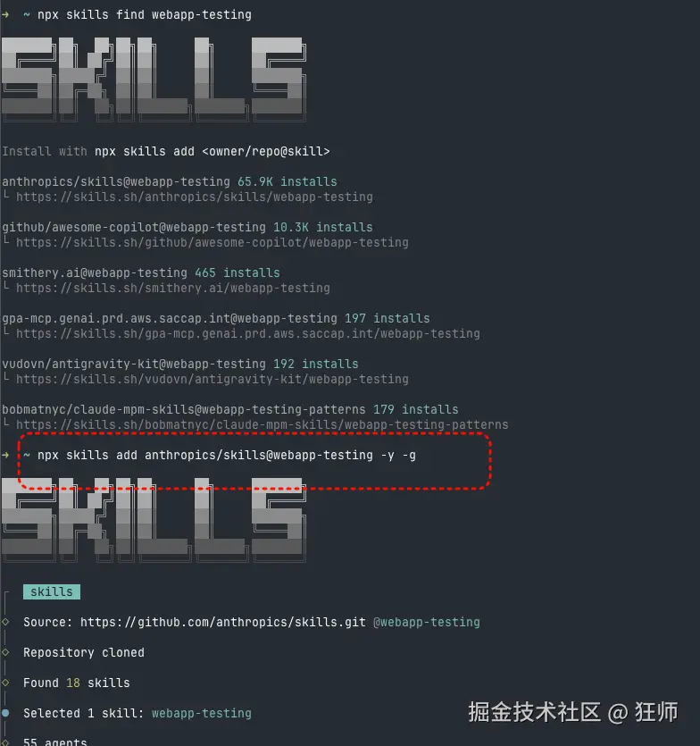This screenshot has width=700, height=746.
Task: Click the diamond marker beside 'Repository cloned'
Action: coord(5,652)
